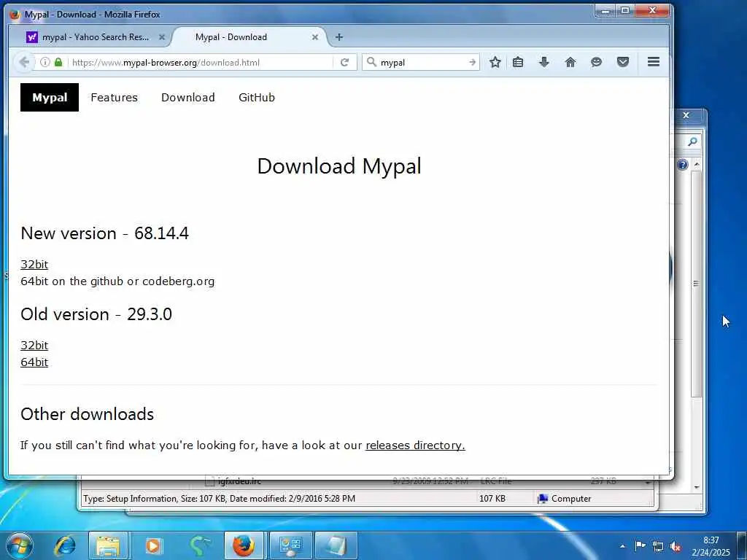Download old version 29.3.0 32bit
Image resolution: width=747 pixels, height=560 pixels.
coord(34,345)
